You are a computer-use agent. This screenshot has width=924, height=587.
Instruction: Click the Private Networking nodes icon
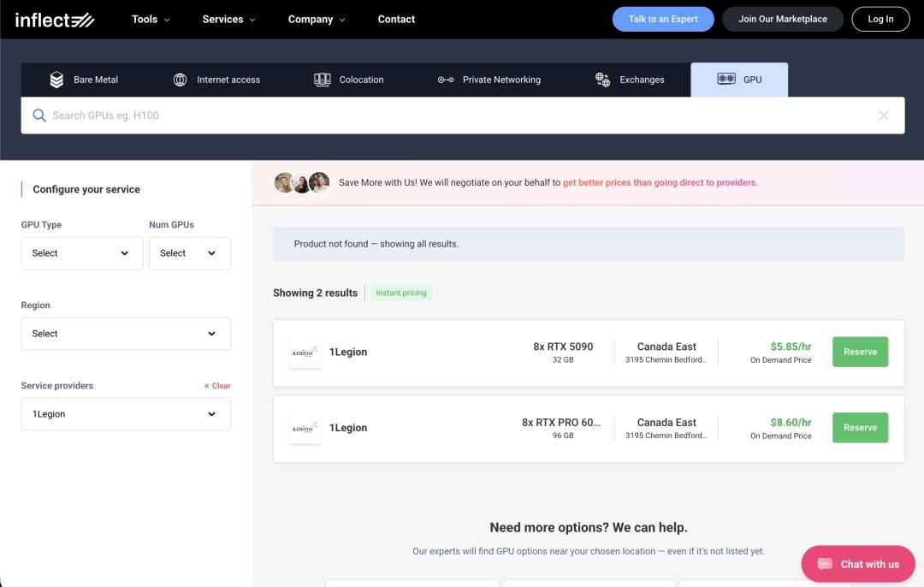[446, 80]
